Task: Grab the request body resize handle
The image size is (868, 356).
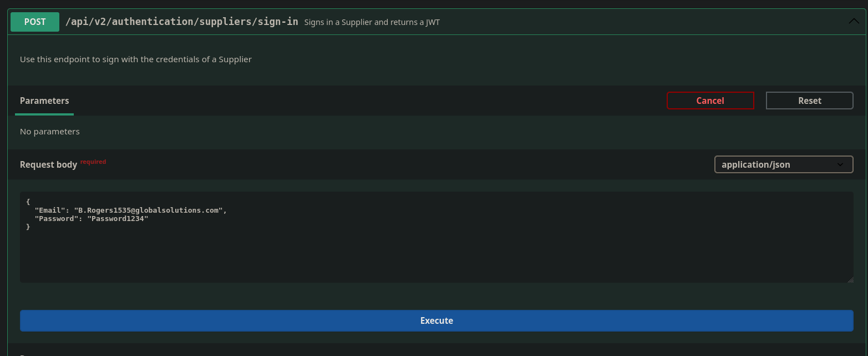Action: (850, 279)
